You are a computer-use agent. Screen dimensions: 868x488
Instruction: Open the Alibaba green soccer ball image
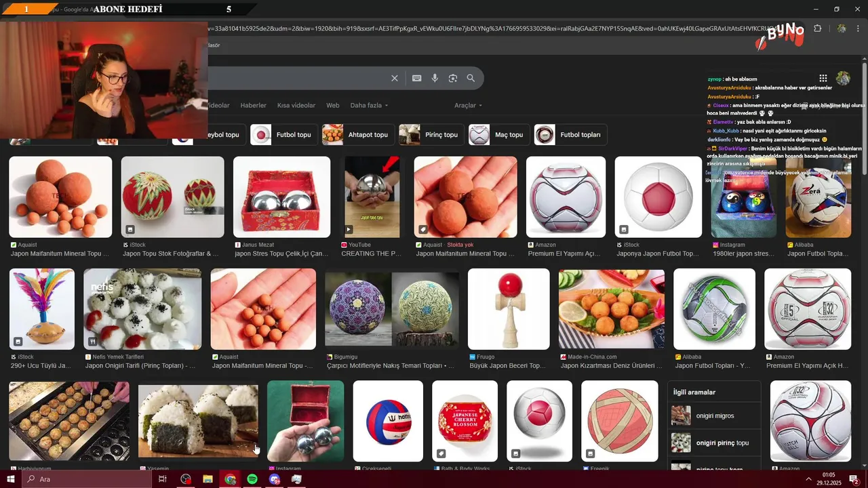tap(714, 309)
